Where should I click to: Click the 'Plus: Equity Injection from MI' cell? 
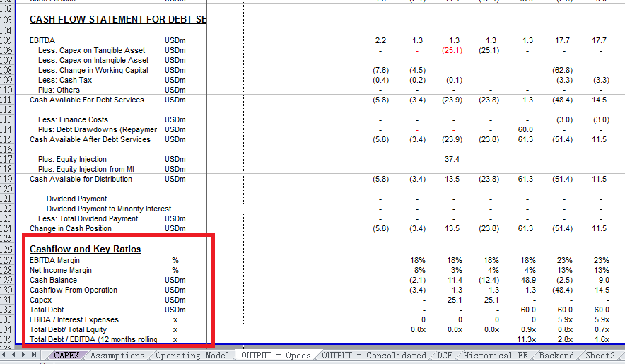86,169
